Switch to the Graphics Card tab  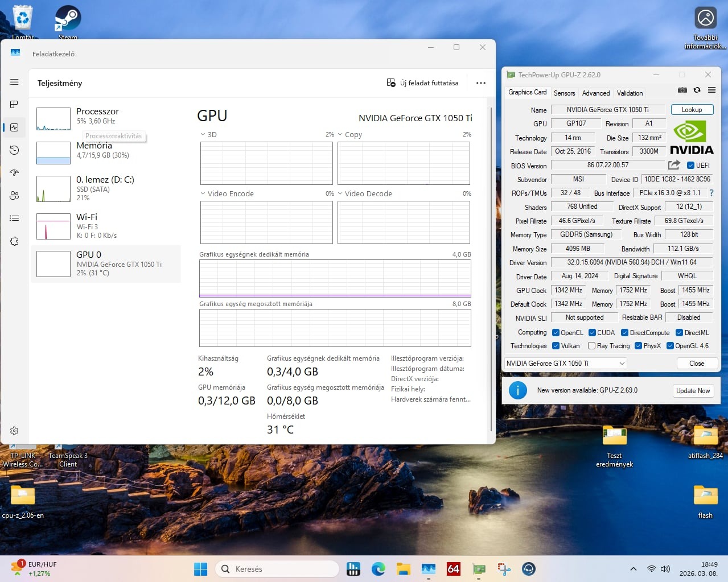528,92
